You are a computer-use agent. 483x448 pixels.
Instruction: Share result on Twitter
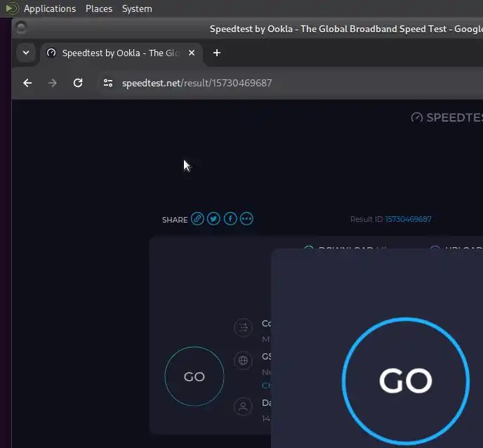[x=213, y=219]
